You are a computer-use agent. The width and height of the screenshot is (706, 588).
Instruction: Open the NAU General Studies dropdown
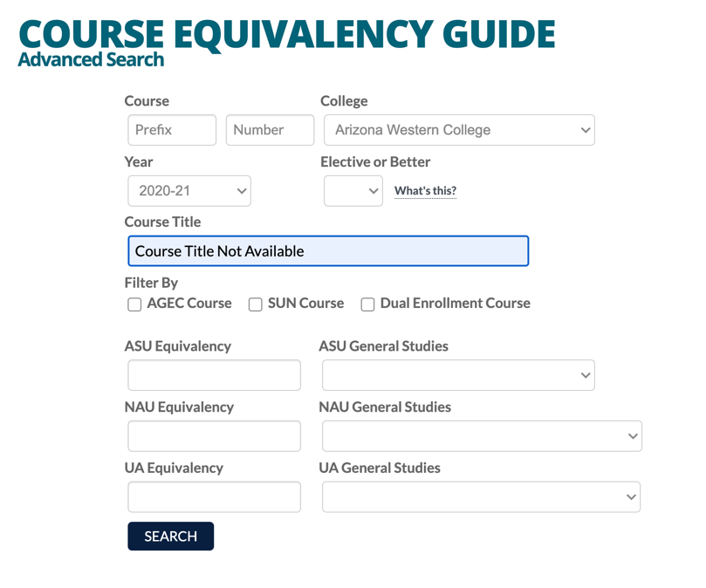482,436
